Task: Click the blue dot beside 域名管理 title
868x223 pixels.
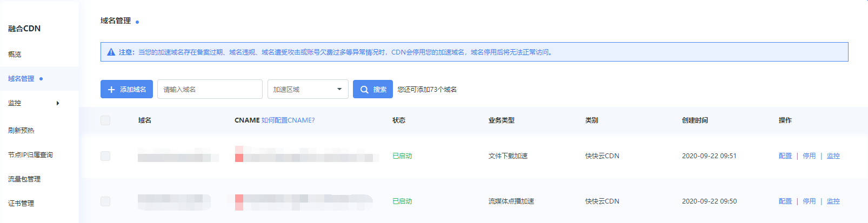Action: click(137, 22)
